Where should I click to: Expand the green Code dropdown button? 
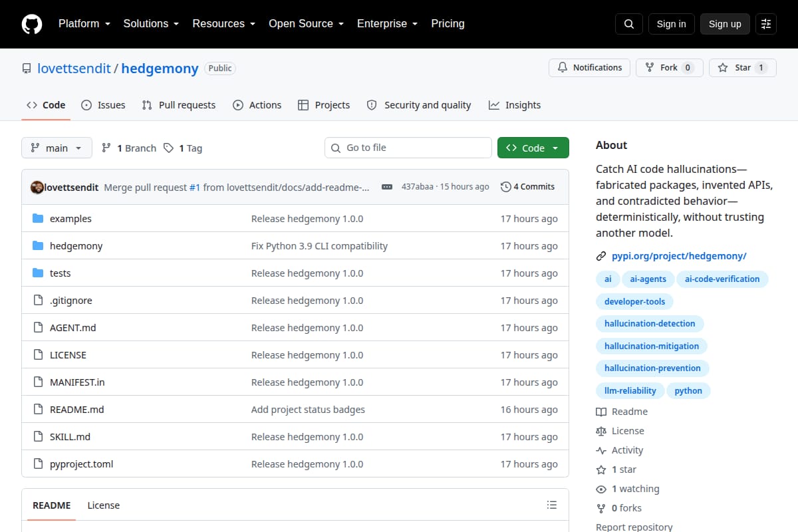pos(533,148)
